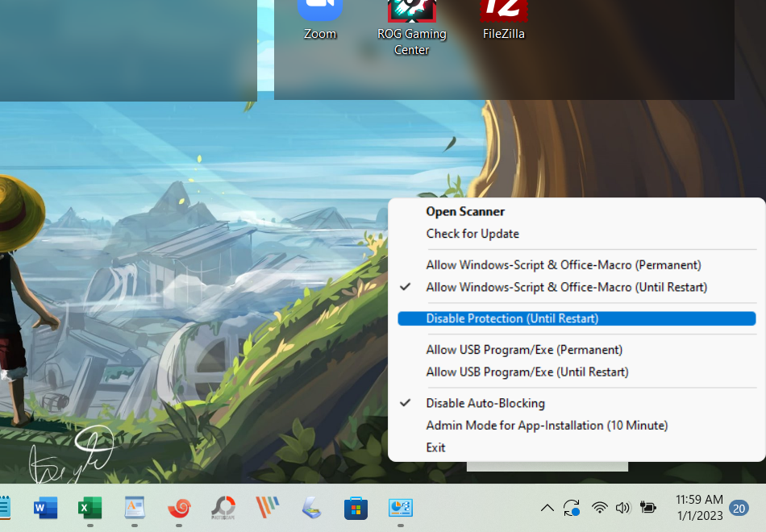This screenshot has width=766, height=532.
Task: Show hidden tray icons with chevron
Action: pyautogui.click(x=547, y=508)
